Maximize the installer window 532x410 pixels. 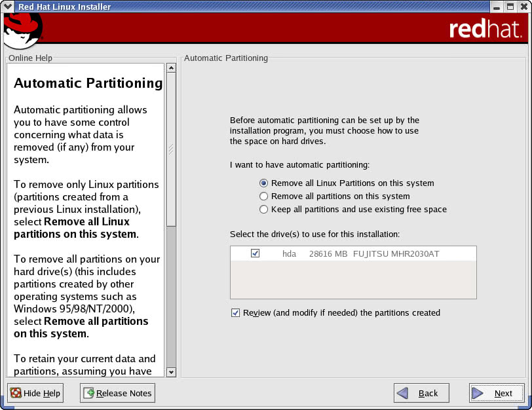click(x=510, y=7)
